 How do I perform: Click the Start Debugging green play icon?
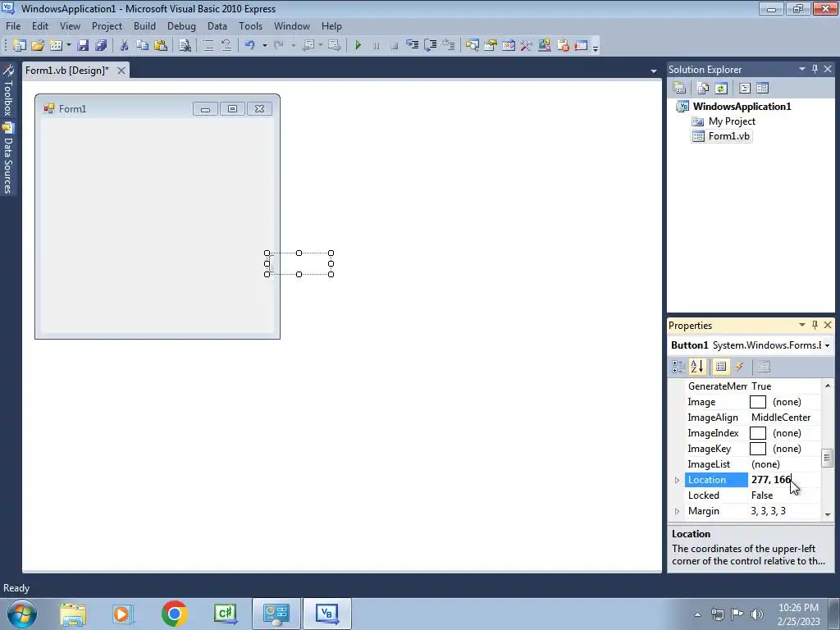358,46
